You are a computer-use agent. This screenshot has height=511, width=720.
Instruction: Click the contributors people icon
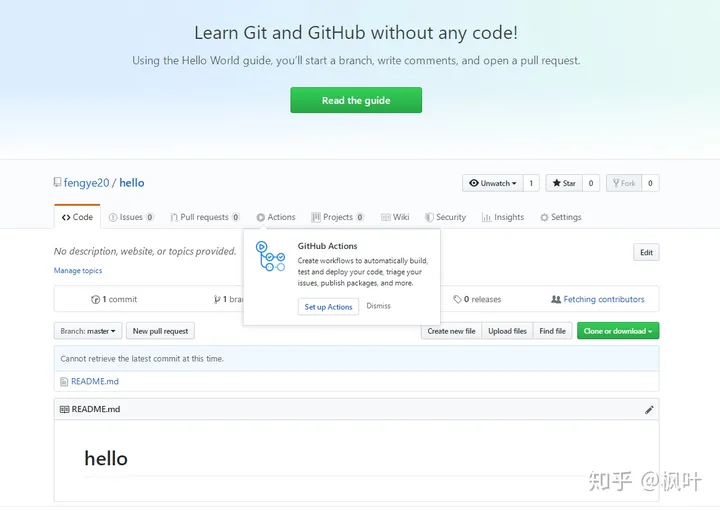(x=556, y=299)
